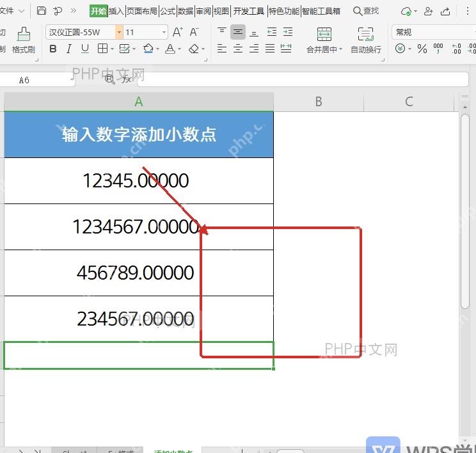The height and width of the screenshot is (453, 476).
Task: Switch to the 插入 ribbon tab
Action: coord(116,12)
